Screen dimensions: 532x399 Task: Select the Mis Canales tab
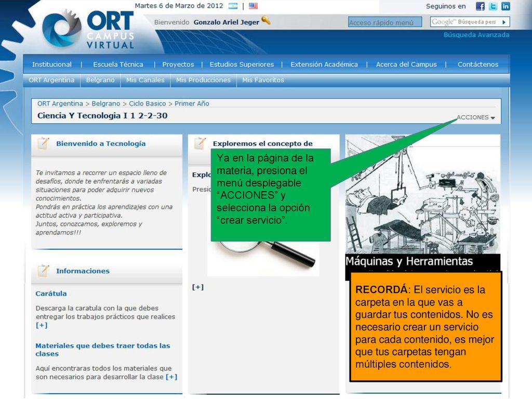[145, 80]
